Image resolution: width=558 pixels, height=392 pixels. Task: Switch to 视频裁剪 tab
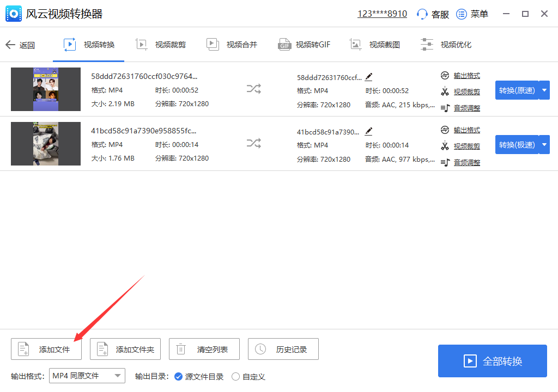point(161,45)
